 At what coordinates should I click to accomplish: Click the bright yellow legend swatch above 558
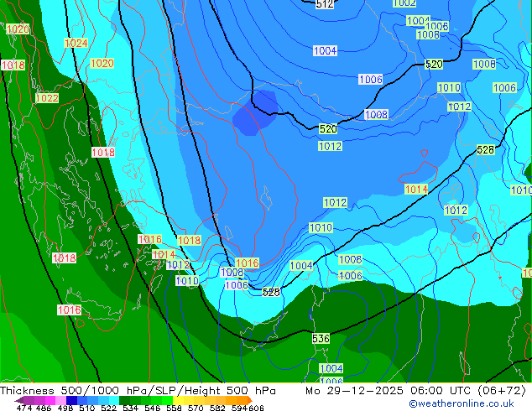click(178, 400)
